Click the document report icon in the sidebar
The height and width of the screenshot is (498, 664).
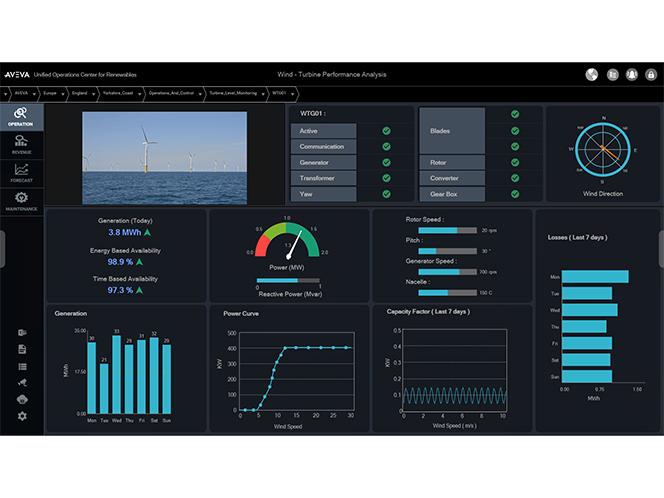click(22, 349)
